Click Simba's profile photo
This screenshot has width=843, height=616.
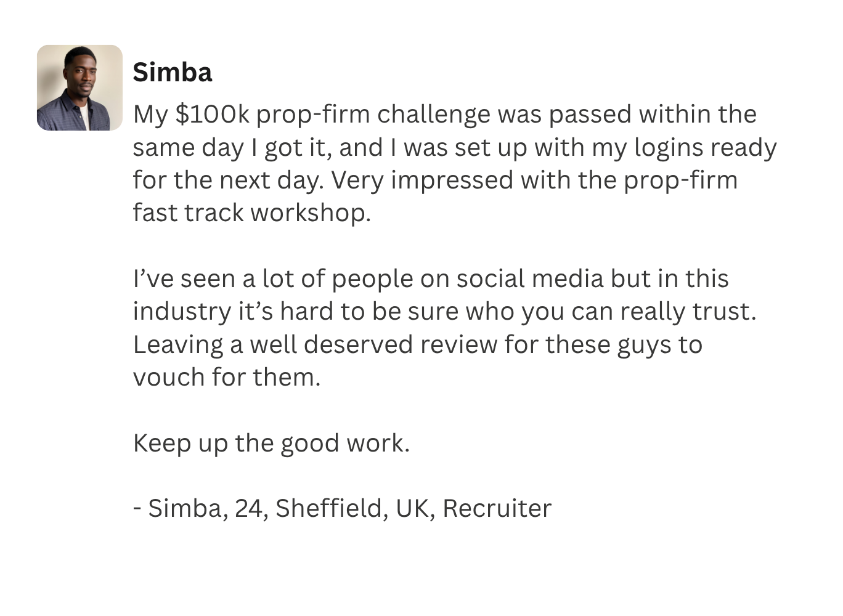[x=79, y=87]
